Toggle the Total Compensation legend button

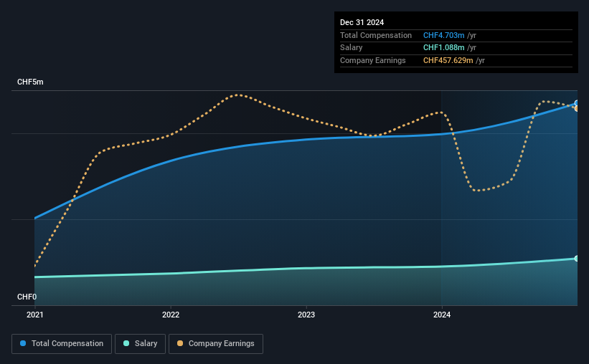[x=62, y=344]
